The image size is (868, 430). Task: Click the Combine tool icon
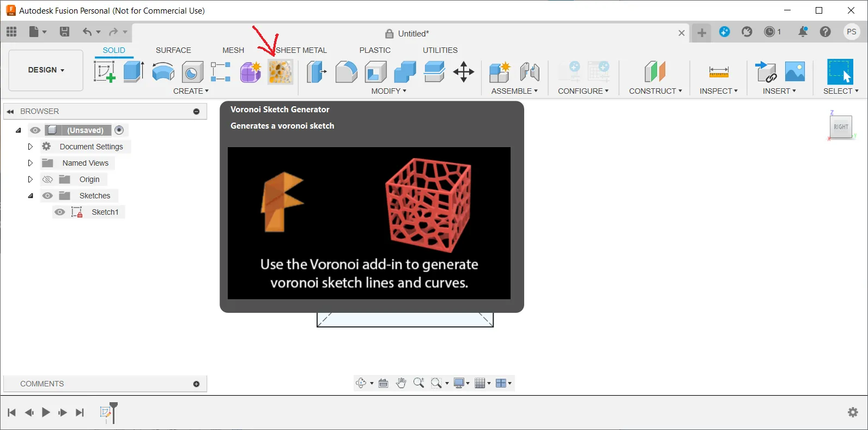click(x=405, y=71)
